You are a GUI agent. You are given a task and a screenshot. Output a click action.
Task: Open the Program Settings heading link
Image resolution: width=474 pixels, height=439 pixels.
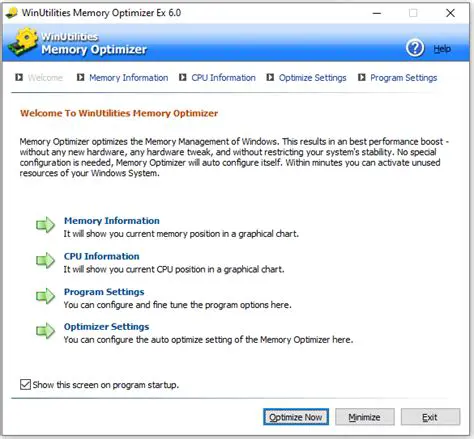pyautogui.click(x=104, y=292)
